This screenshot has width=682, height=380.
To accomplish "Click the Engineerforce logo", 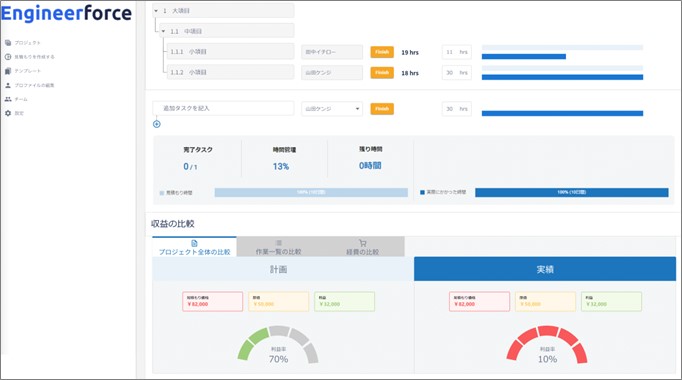I will (66, 13).
